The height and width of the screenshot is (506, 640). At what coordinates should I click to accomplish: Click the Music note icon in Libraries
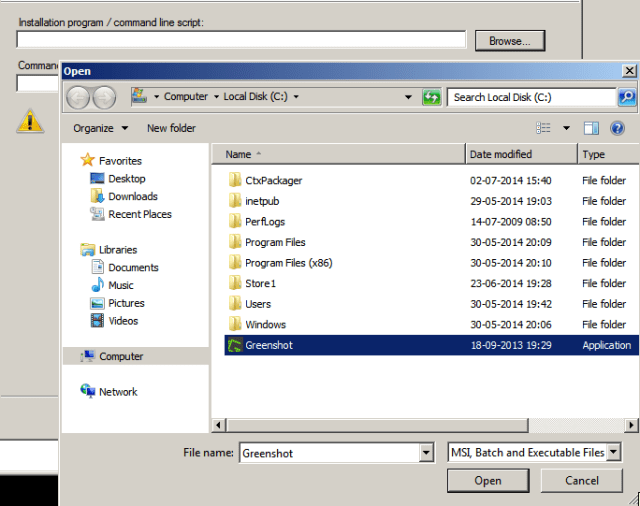coord(98,284)
